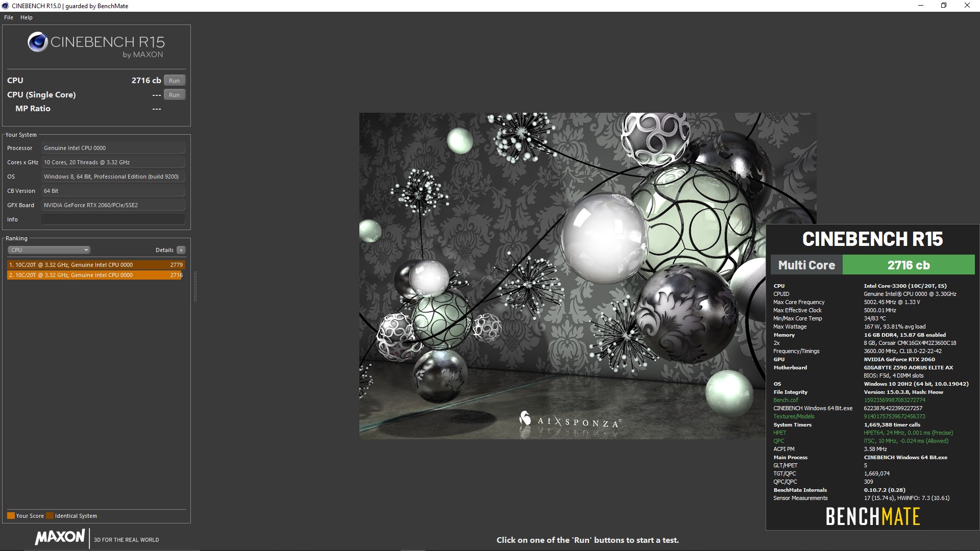Click the GFX Board RTX 2060 field
Screen dimensions: 980x551
(113, 205)
